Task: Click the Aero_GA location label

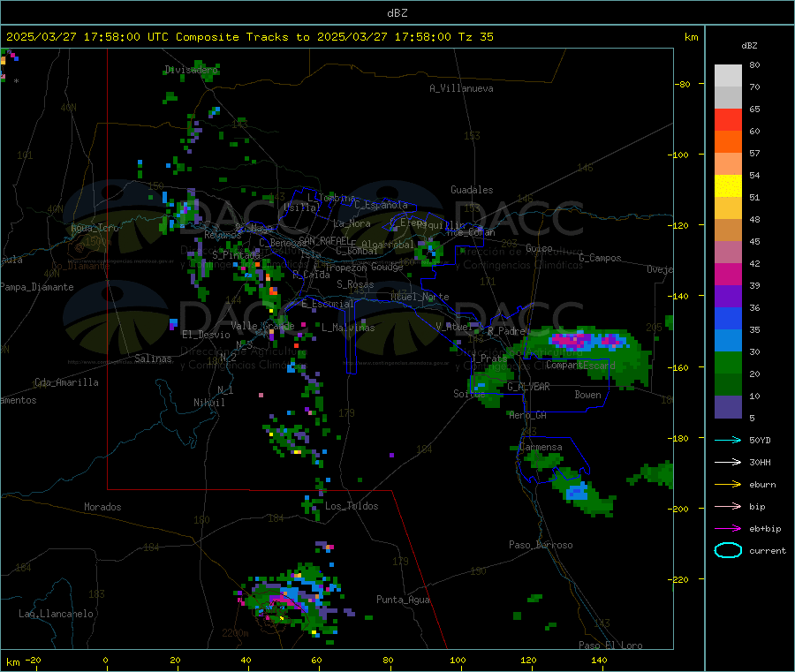Action: click(x=528, y=414)
